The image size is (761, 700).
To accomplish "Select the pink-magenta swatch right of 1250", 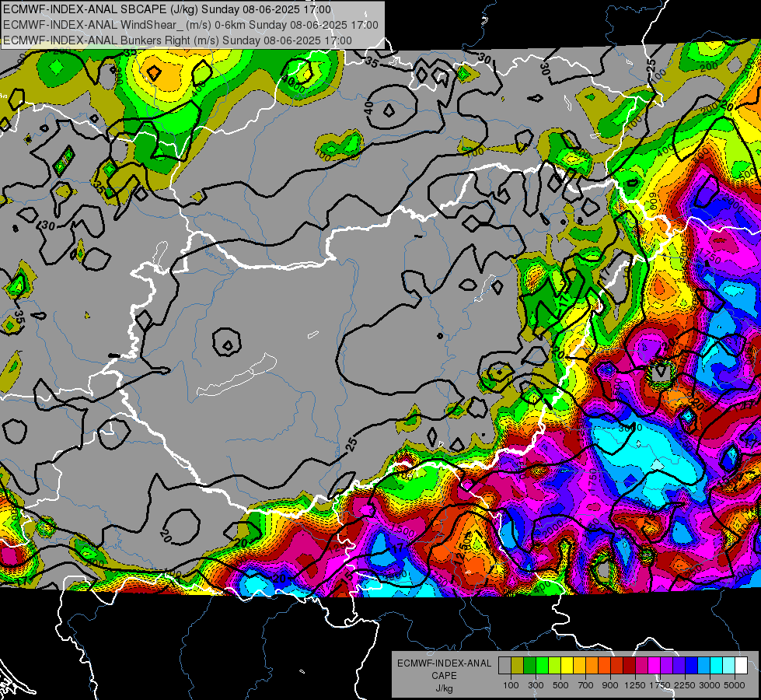I will 641,666.
